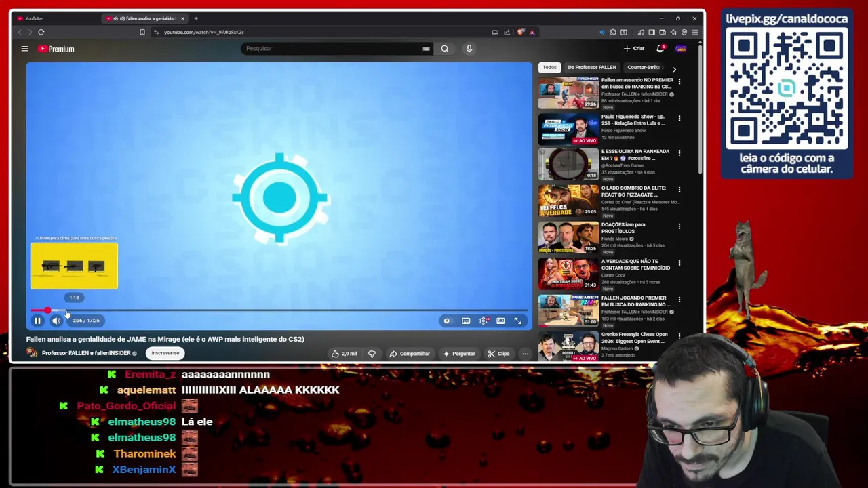The image size is (868, 488).
Task: Click the video title Fallen analisa a genialidade
Action: click(165, 339)
